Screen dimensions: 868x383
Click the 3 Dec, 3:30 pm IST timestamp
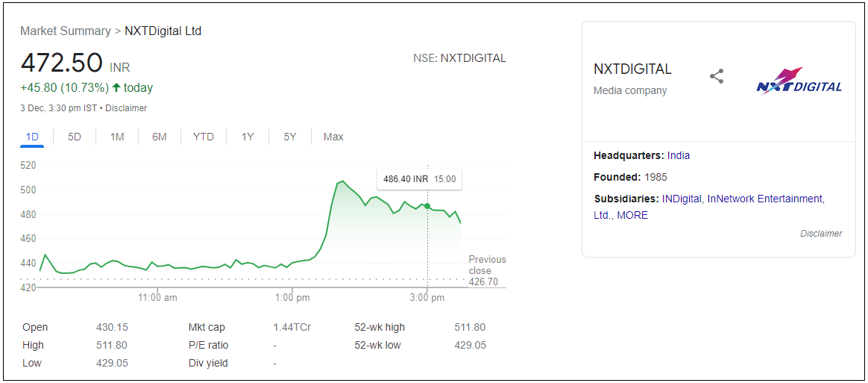click(59, 108)
